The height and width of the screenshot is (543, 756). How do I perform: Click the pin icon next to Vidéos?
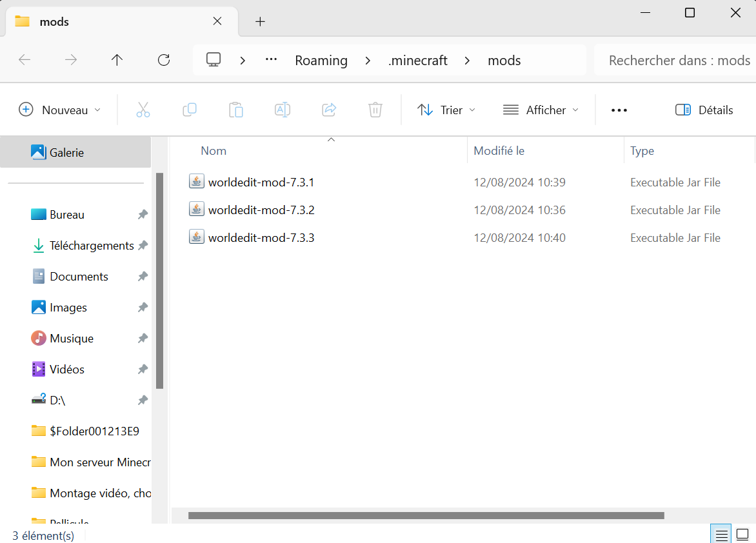click(x=143, y=370)
